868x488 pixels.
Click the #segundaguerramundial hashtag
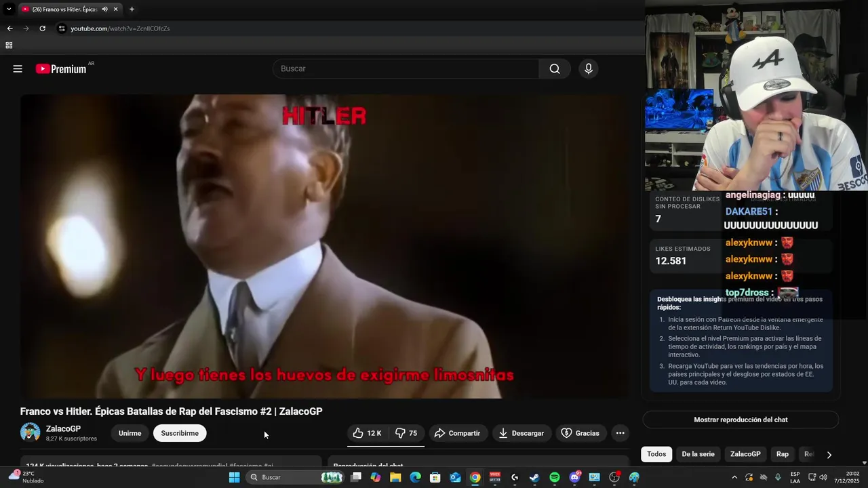coord(189,466)
